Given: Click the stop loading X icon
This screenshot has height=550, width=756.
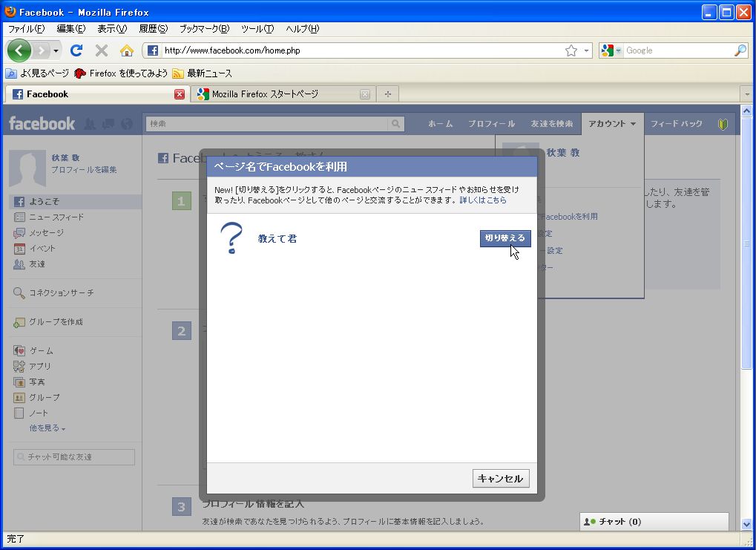Looking at the screenshot, I should tap(101, 50).
